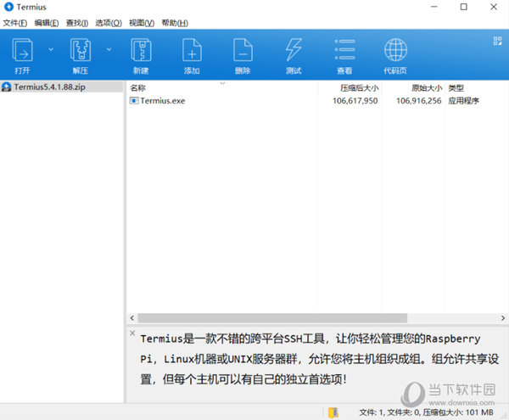This screenshot has width=509, height=420.
Task: Open the 视图(V) menu
Action: pos(142,23)
